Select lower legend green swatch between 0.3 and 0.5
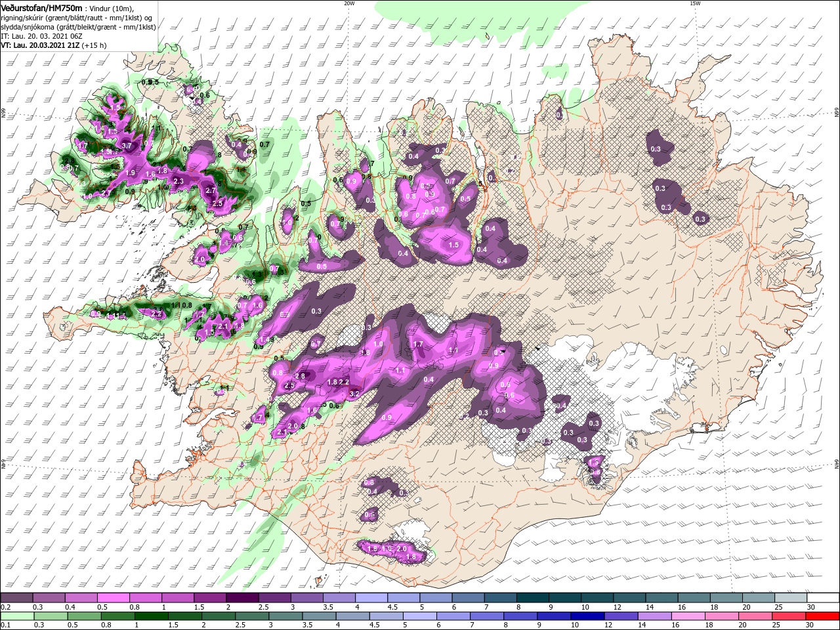This screenshot has width=840, height=630. 49,618
